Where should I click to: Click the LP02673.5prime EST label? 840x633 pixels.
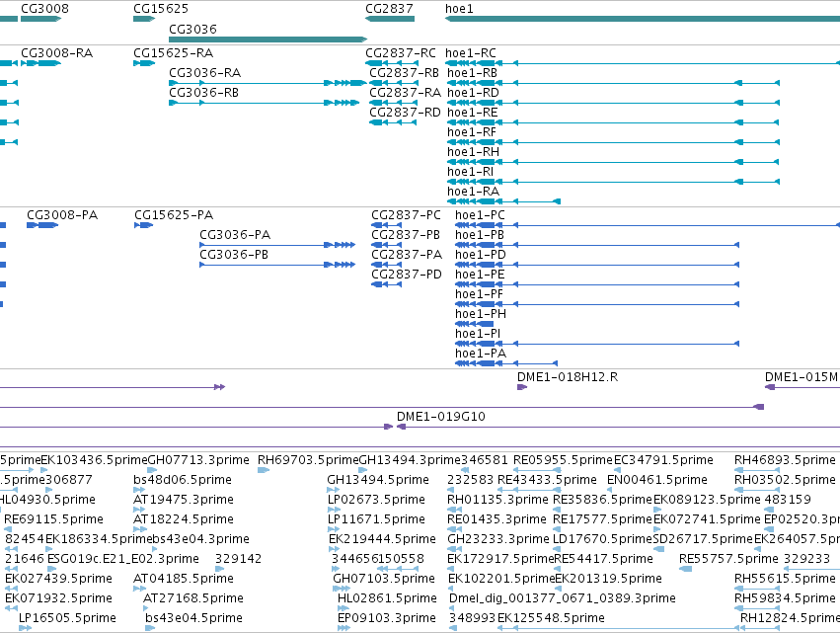tap(376, 500)
